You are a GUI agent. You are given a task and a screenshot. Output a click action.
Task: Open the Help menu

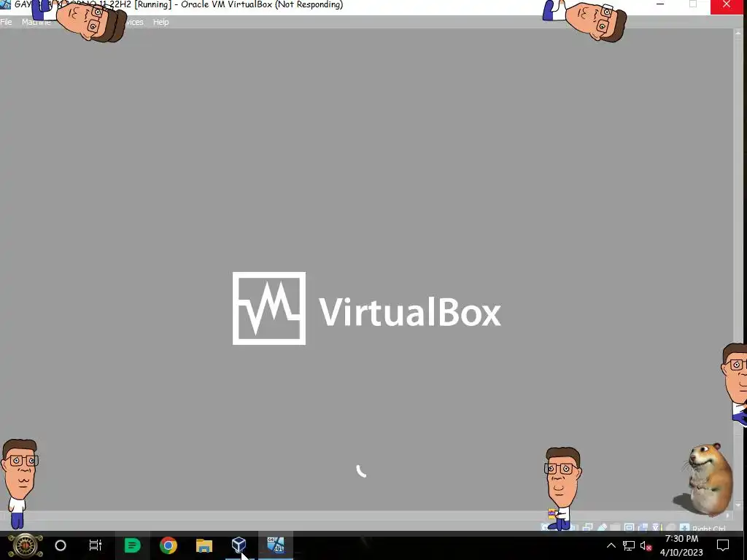[x=160, y=22]
